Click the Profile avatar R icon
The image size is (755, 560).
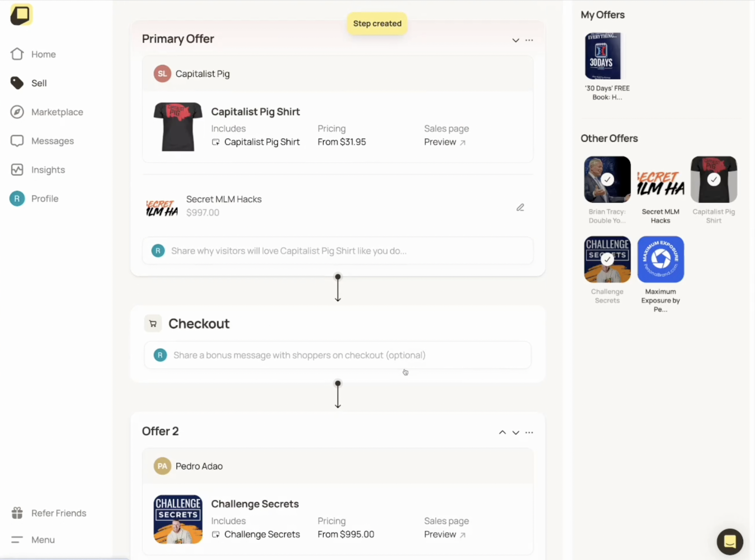[x=17, y=199]
